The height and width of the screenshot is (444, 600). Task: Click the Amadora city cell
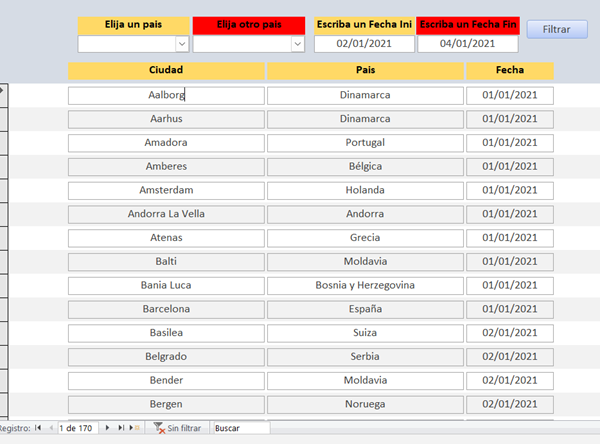[x=166, y=143]
